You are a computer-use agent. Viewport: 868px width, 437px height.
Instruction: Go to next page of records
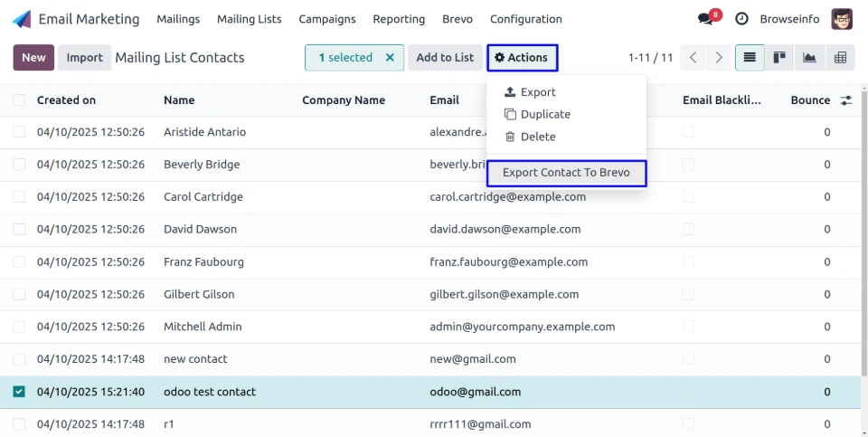pyautogui.click(x=719, y=58)
